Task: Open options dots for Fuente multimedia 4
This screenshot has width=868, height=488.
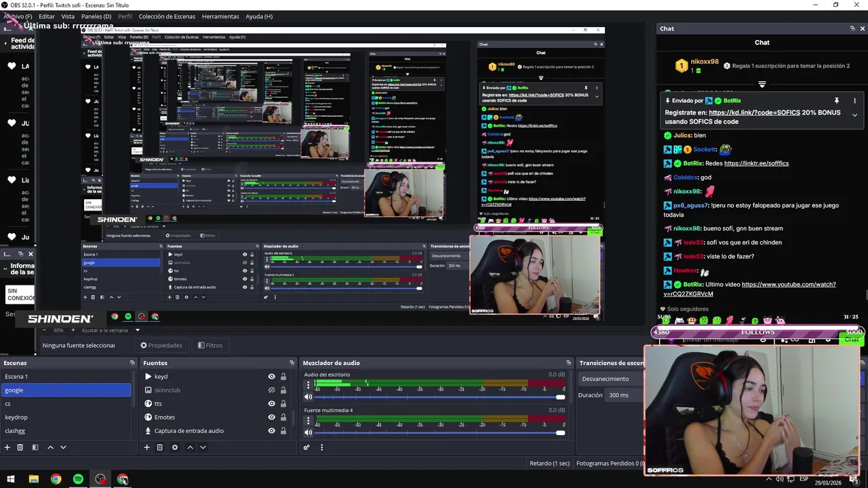Action: tap(308, 421)
